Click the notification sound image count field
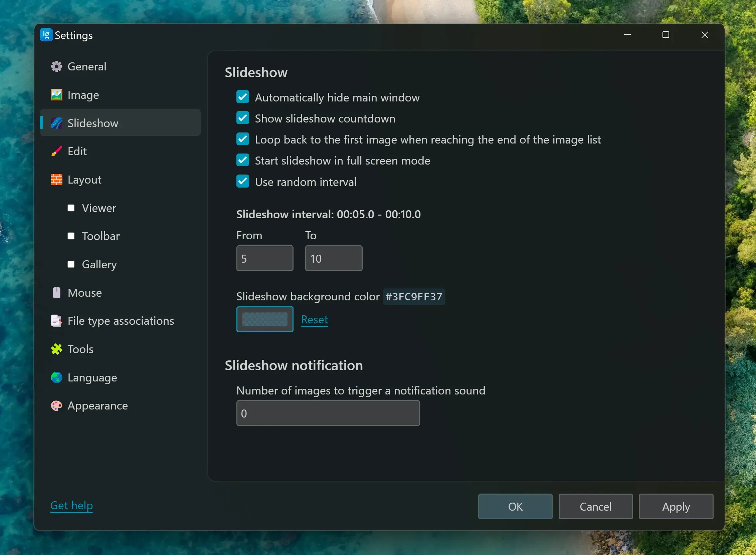Viewport: 756px width, 555px height. point(328,413)
